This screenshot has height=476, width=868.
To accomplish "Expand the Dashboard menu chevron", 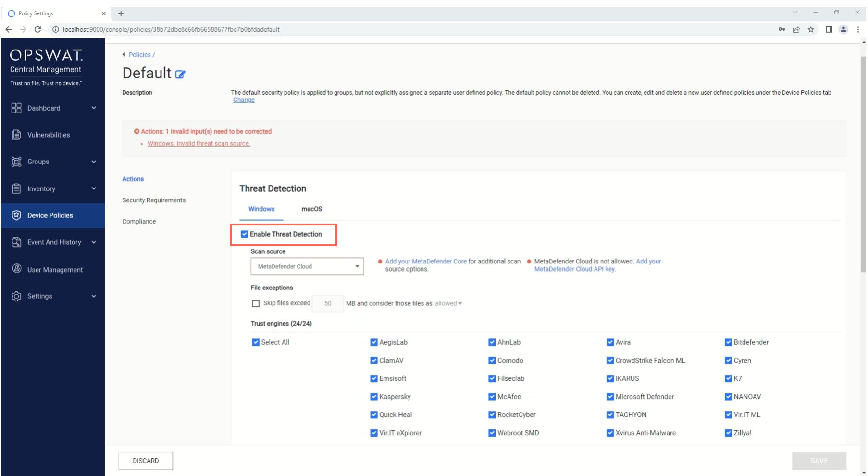I will tap(94, 108).
